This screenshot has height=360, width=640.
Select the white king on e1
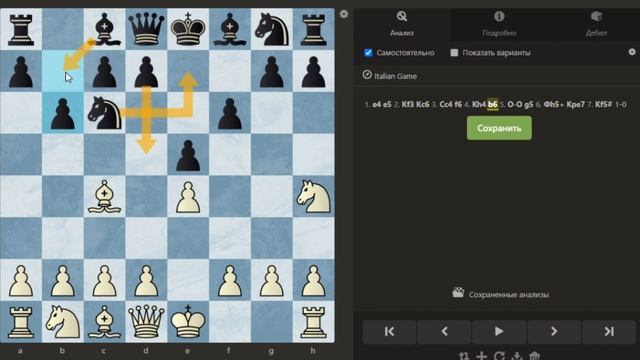click(x=188, y=322)
